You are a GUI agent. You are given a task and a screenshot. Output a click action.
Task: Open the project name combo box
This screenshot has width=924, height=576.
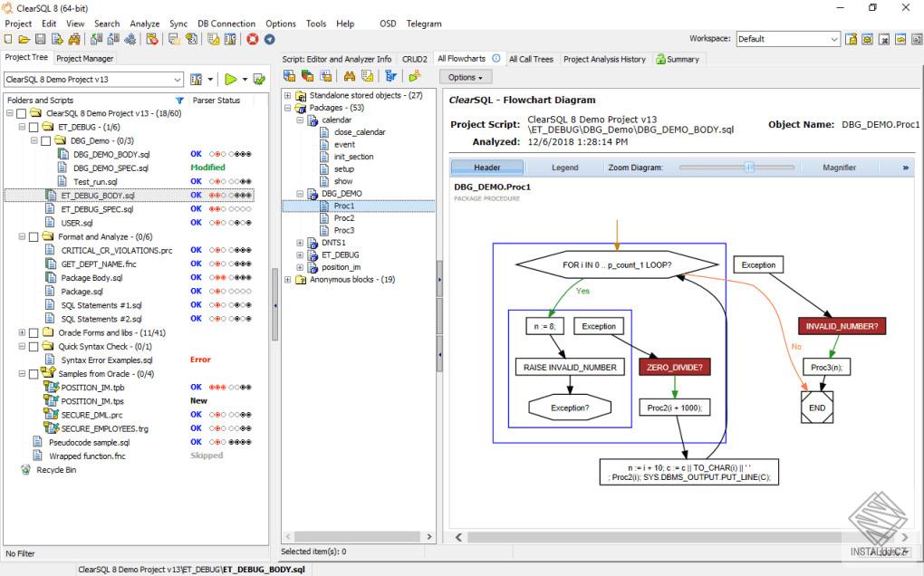point(93,80)
